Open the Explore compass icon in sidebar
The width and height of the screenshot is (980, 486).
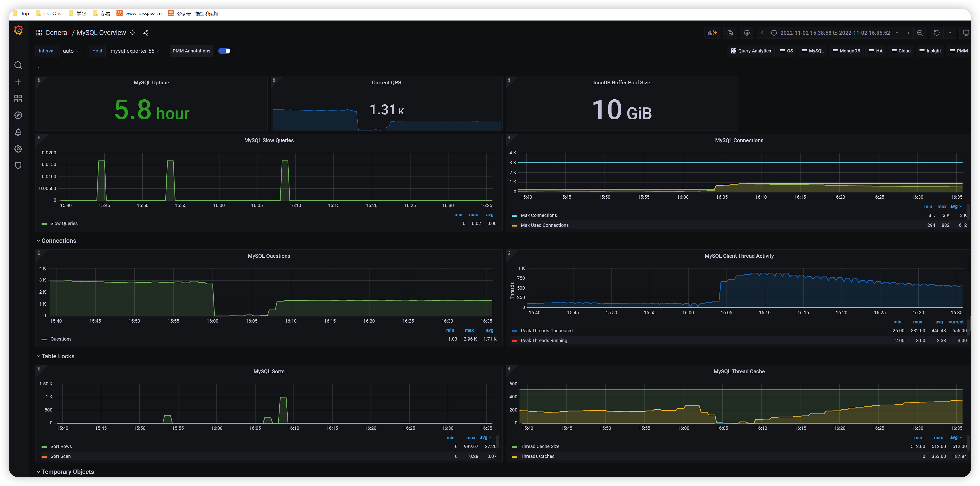18,115
